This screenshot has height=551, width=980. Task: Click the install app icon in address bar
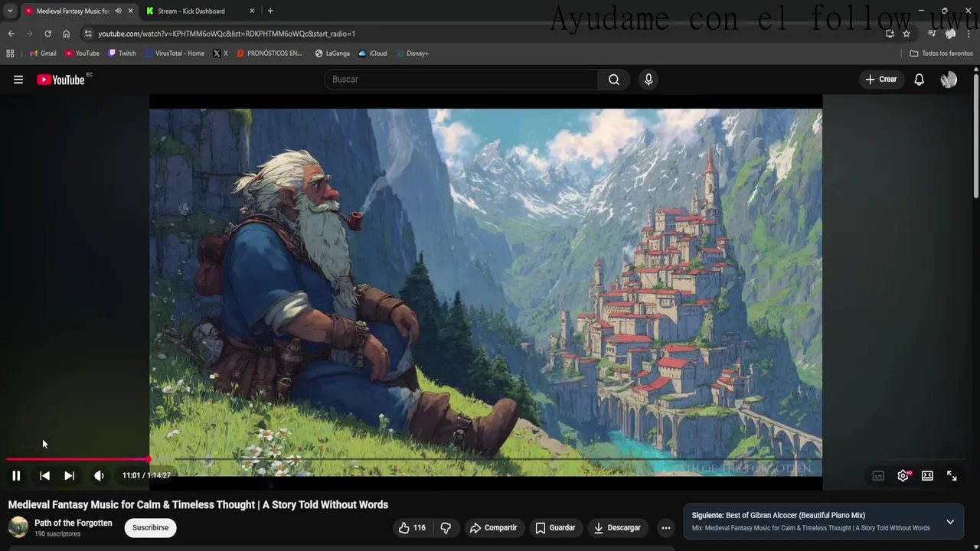pos(890,34)
